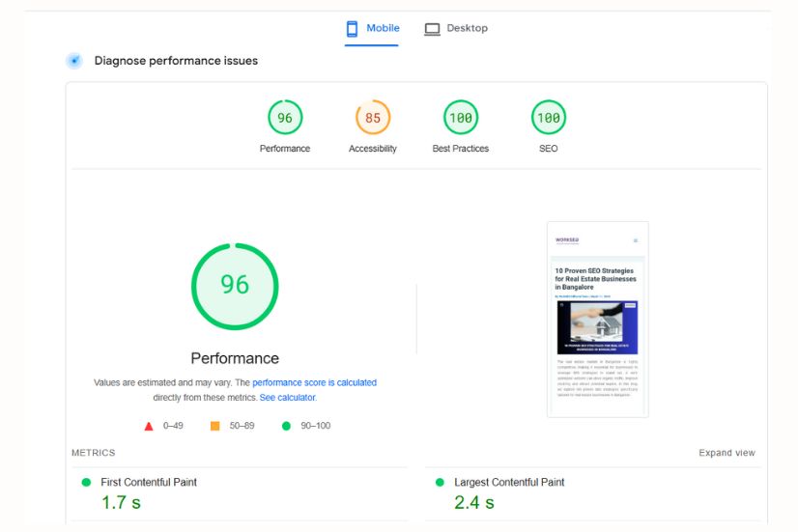Open the 'See calculator' link
The width and height of the screenshot is (798, 532).
tap(288, 398)
